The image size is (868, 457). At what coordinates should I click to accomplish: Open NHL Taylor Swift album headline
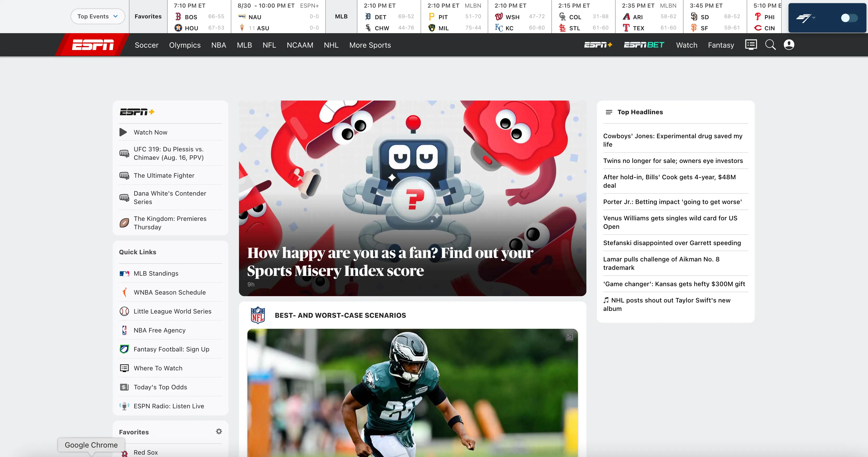tap(667, 304)
